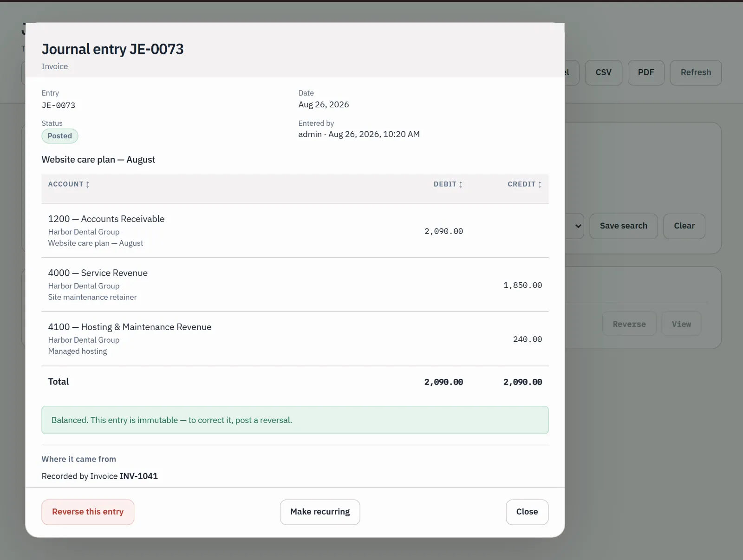Refresh the journal list behind dialog

(x=696, y=72)
